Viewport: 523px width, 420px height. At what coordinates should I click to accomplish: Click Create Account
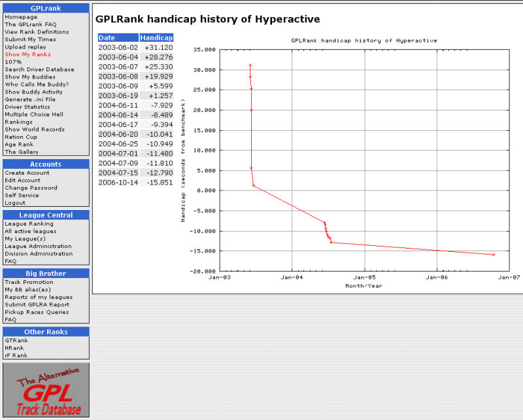27,173
